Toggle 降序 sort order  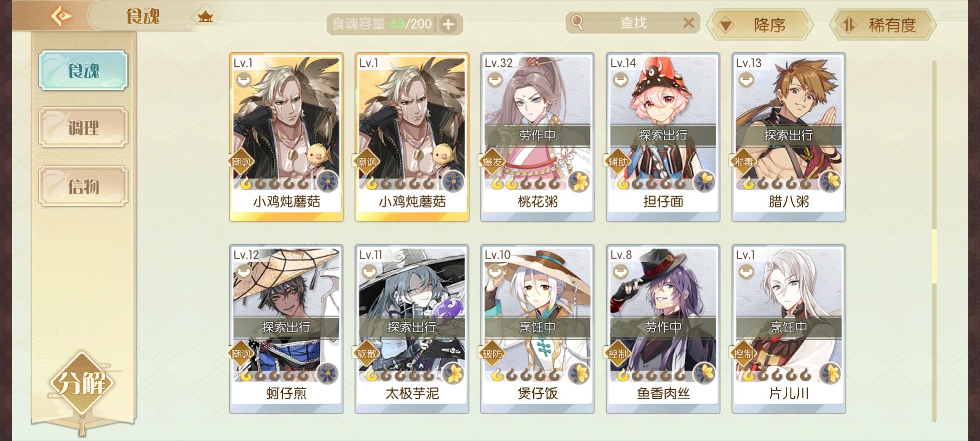760,25
